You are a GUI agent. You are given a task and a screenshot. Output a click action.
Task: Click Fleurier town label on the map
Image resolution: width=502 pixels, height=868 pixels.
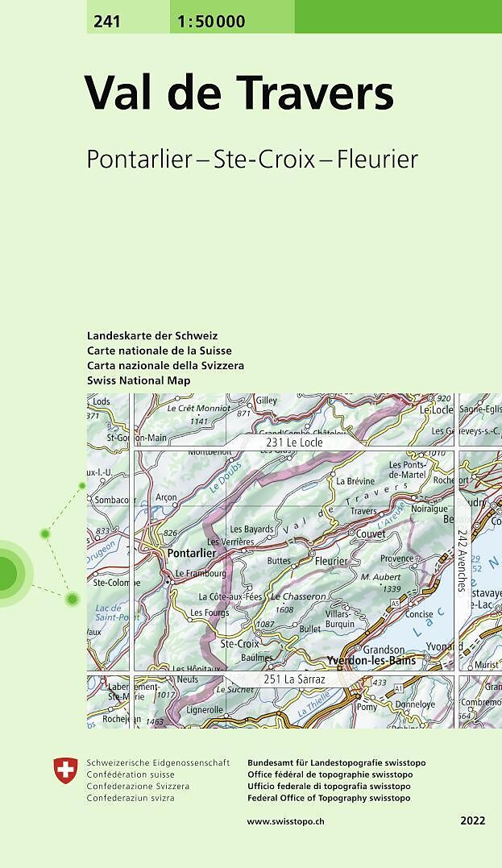(x=331, y=561)
